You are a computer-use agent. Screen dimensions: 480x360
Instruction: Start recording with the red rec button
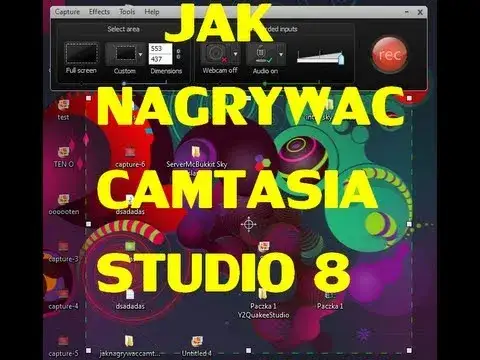[389, 54]
